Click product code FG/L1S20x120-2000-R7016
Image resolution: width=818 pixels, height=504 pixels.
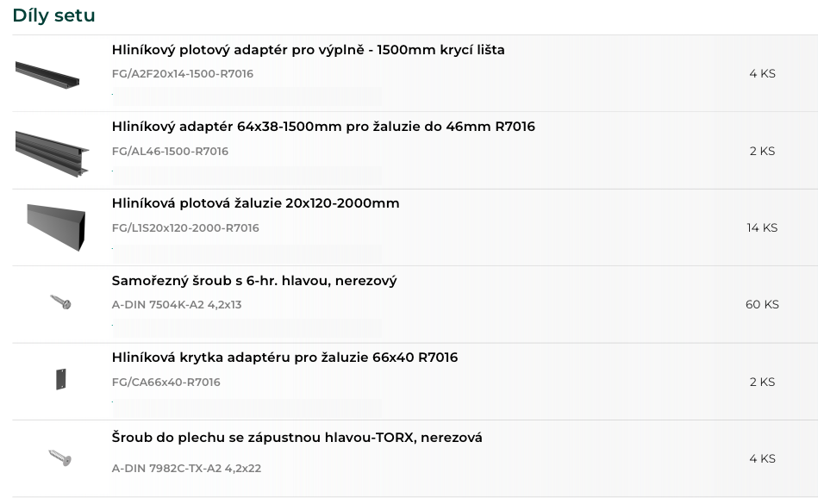point(185,227)
